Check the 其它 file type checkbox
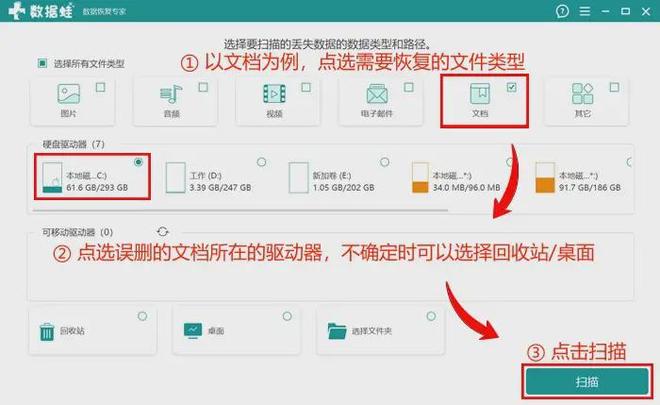Image resolution: width=660 pixels, height=405 pixels. [614, 87]
